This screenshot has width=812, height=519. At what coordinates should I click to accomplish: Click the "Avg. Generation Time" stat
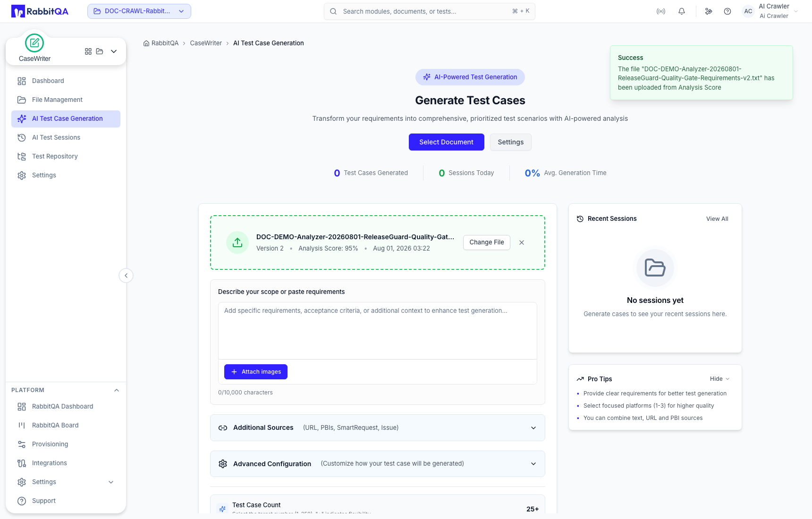coord(566,173)
